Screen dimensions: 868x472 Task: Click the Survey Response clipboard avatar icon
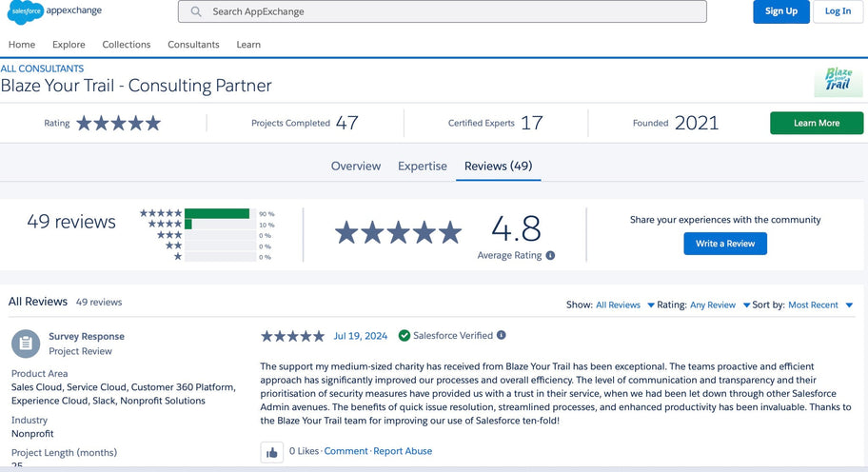tap(26, 344)
